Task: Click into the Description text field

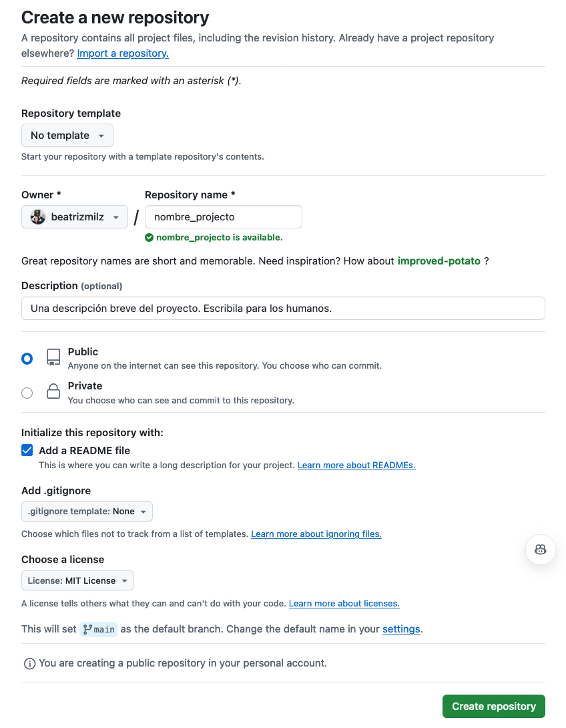Action: click(283, 309)
